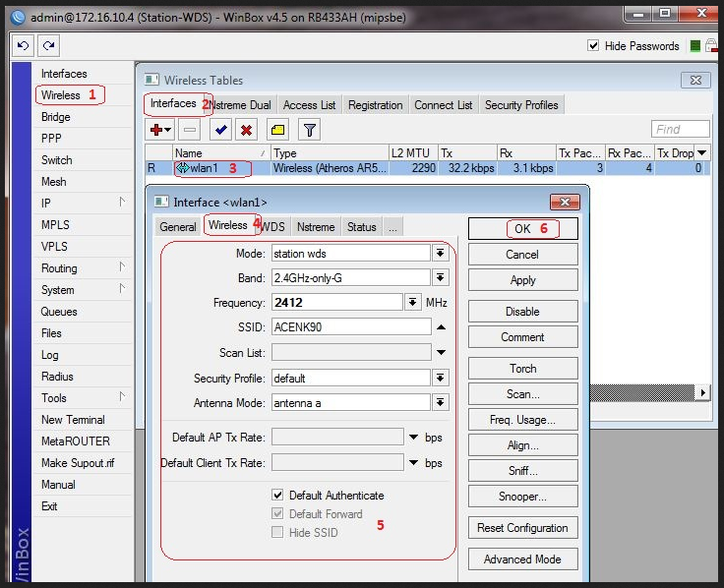Open the Nstreme tab in dialog
724x588 pixels.
pos(316,226)
